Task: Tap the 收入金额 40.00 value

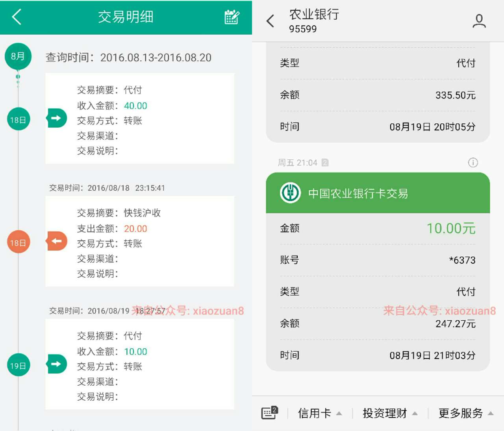Action: (x=135, y=106)
